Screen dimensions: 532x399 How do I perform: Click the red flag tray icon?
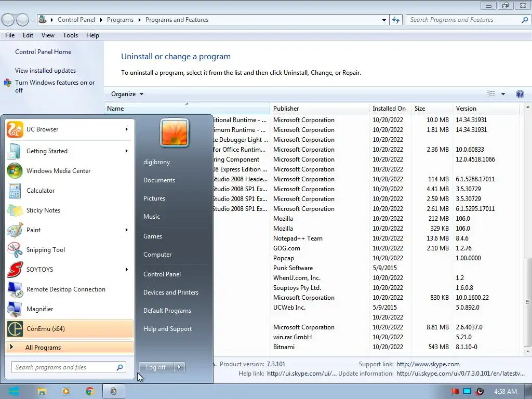coord(455,392)
